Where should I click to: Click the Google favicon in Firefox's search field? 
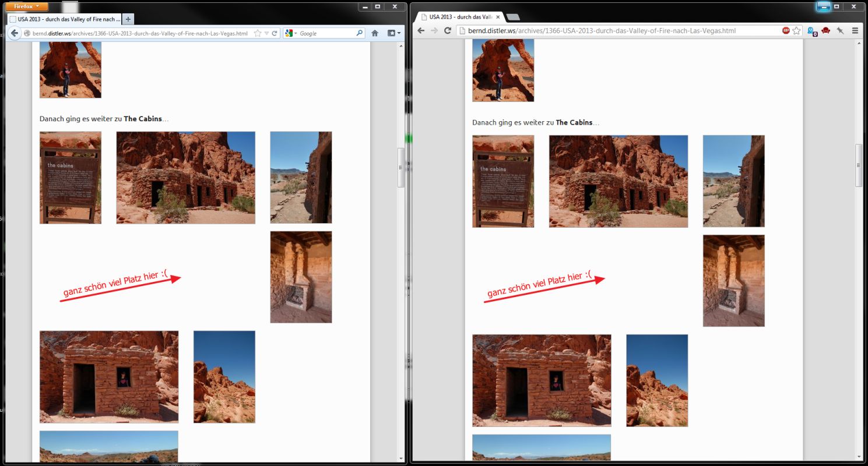tap(289, 33)
